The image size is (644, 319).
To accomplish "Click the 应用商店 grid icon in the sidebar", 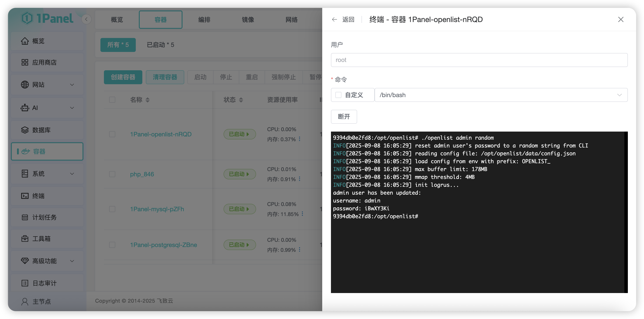I will (x=25, y=62).
